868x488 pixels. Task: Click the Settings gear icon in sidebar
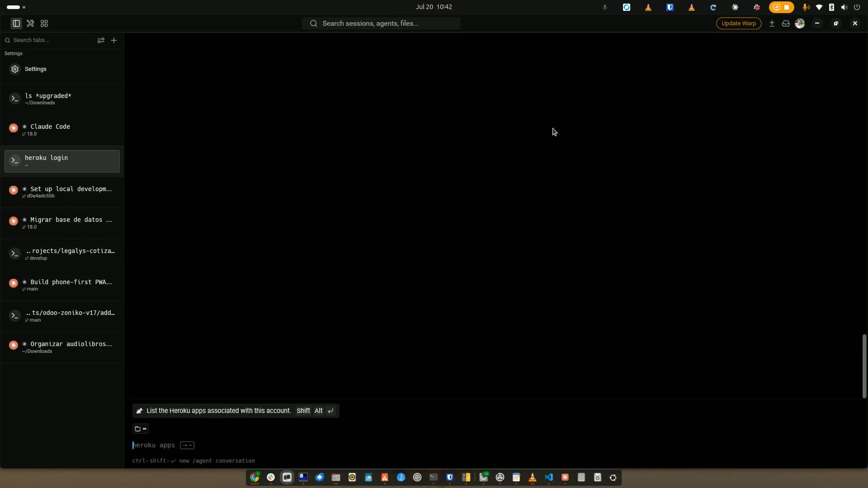pyautogui.click(x=15, y=69)
